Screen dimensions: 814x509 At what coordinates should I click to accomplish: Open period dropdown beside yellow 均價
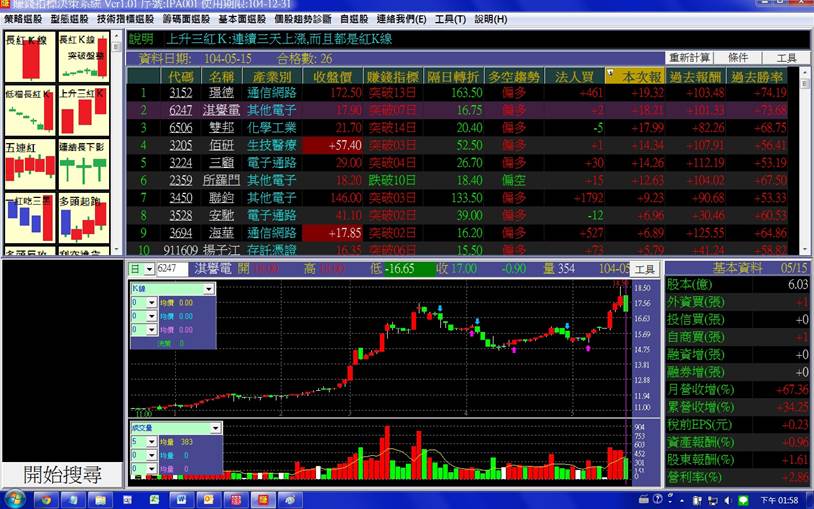(152, 303)
